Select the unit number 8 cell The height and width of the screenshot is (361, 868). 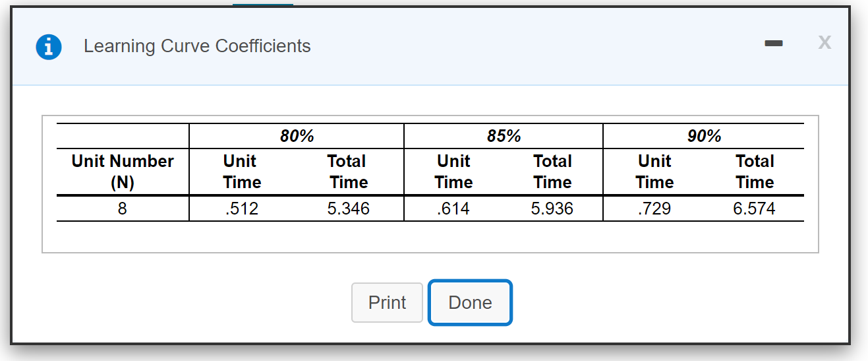tap(123, 209)
